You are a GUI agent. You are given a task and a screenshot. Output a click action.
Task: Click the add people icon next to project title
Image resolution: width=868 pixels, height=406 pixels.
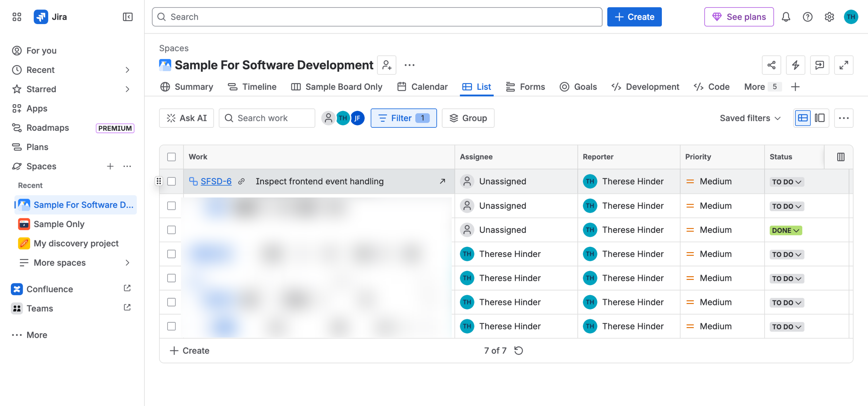click(x=387, y=65)
